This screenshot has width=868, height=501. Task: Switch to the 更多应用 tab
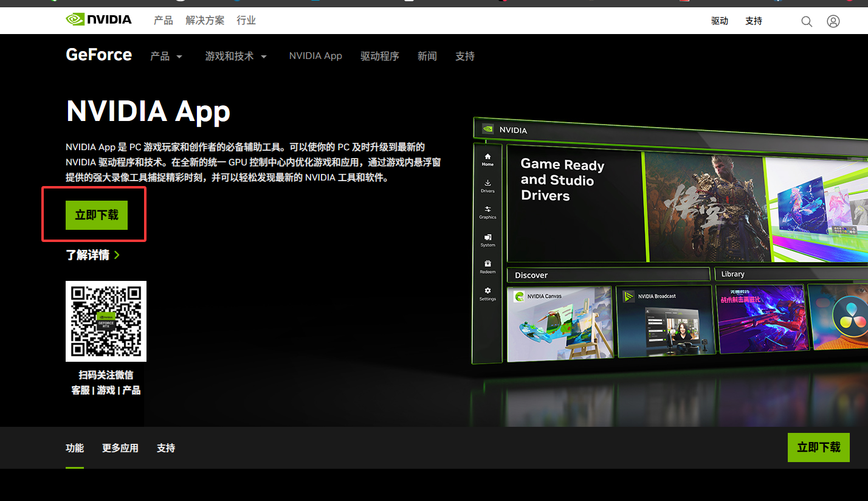tap(120, 448)
